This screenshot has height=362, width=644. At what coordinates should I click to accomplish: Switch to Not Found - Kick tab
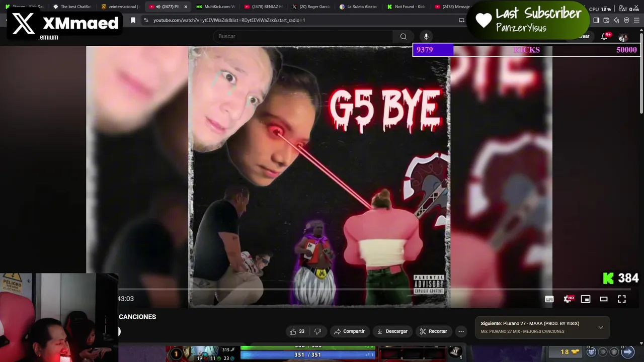[406, 7]
